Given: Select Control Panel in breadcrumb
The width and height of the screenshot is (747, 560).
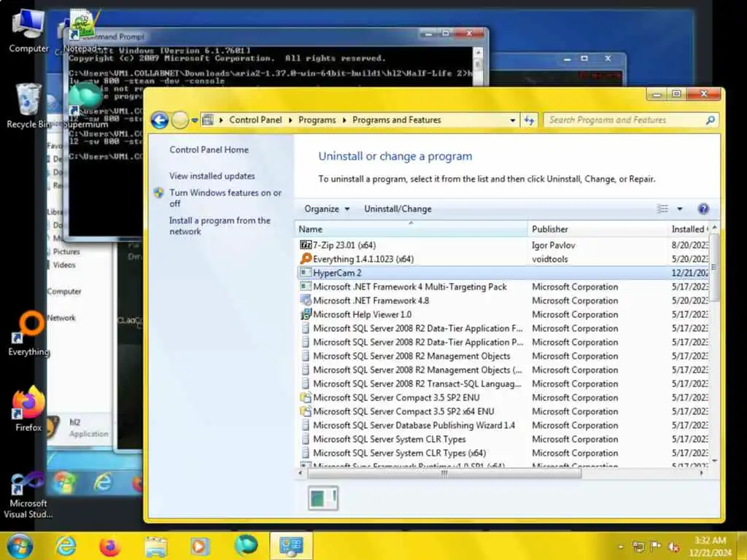Looking at the screenshot, I should 255,120.
